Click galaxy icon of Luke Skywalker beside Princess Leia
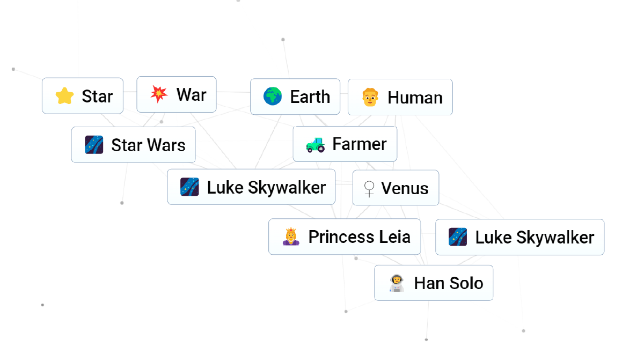The height and width of the screenshot is (362, 644). click(458, 237)
